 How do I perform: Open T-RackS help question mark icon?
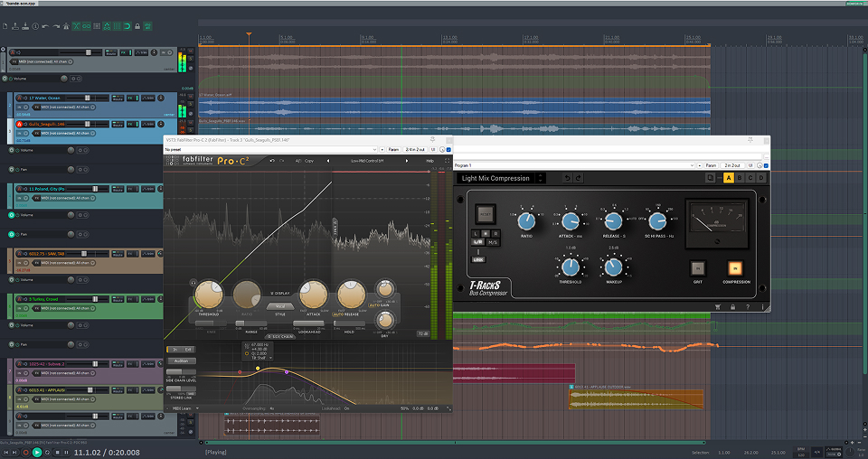coord(748,307)
